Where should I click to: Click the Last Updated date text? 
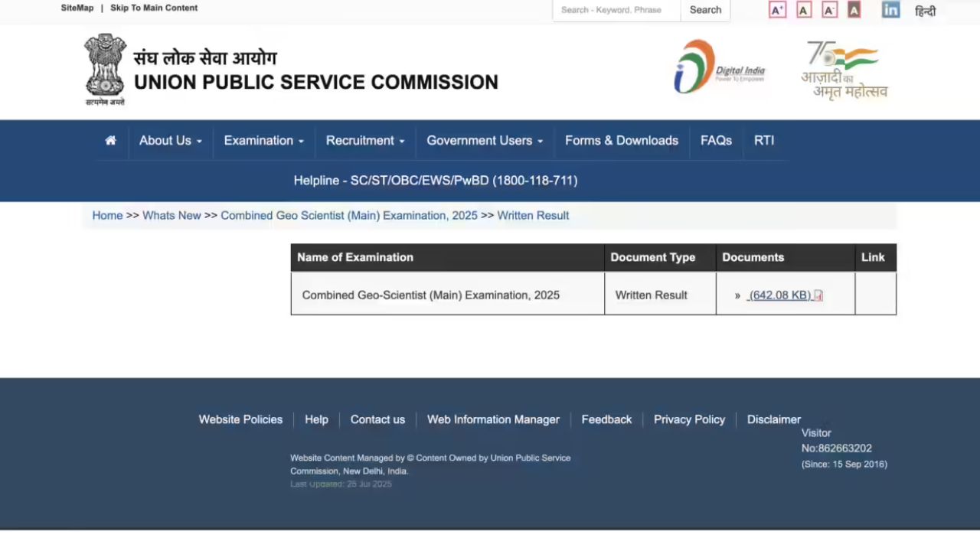click(341, 484)
